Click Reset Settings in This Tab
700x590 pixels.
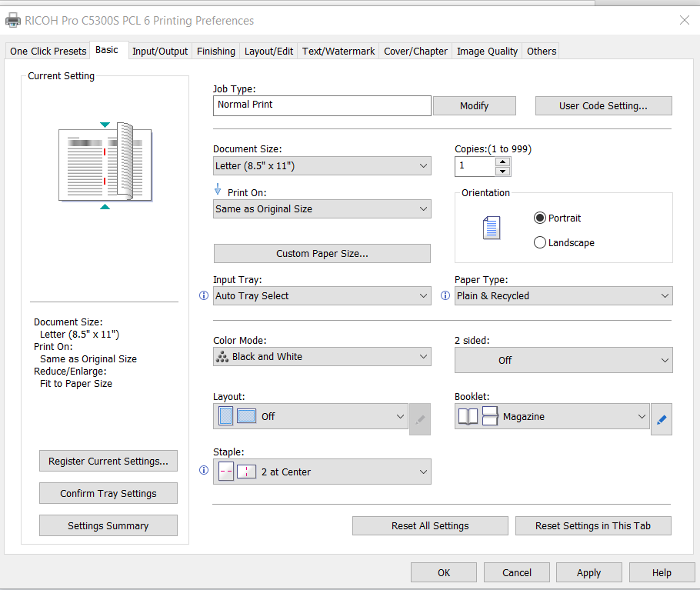(593, 525)
